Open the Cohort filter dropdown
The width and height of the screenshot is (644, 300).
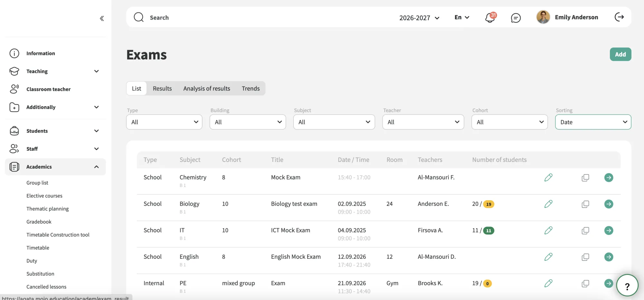pyautogui.click(x=509, y=122)
